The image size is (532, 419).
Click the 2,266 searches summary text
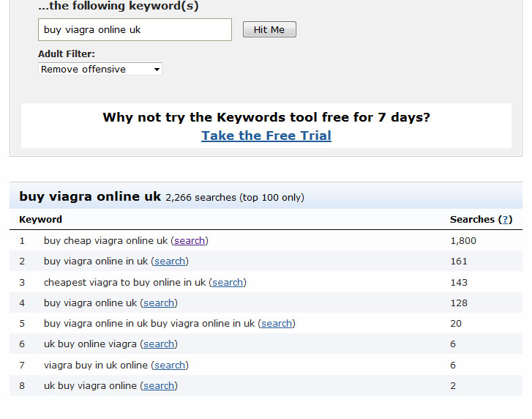click(235, 198)
